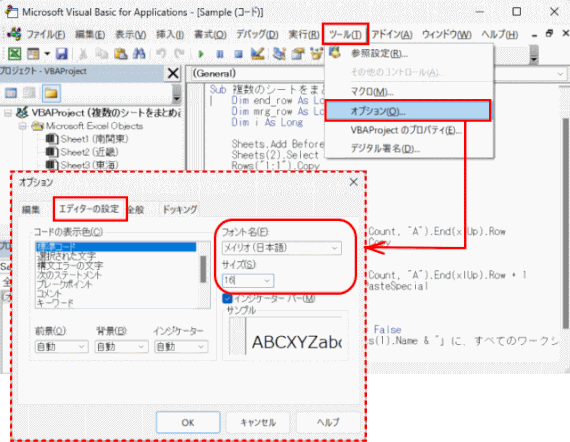
Task: Click the VBA application icon in menu bar
Action: 15,34
